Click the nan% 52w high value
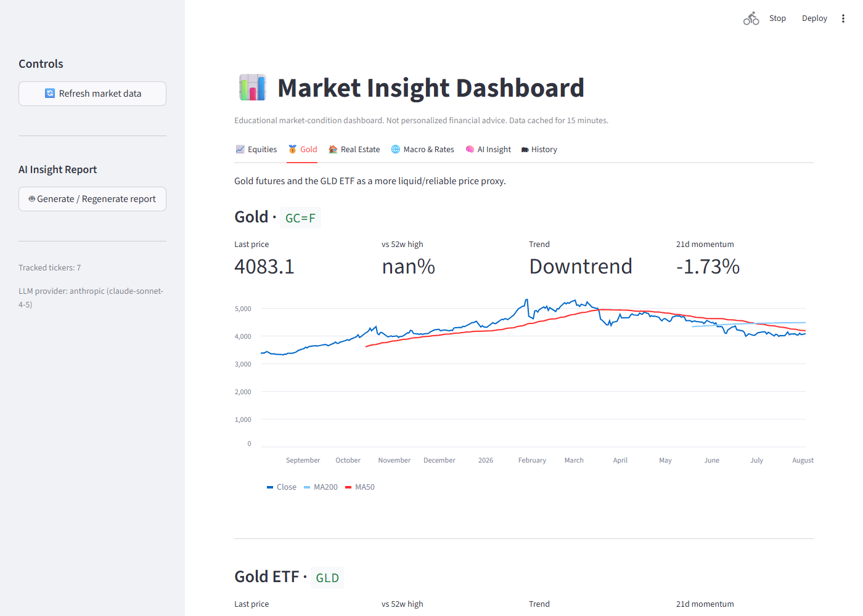The height and width of the screenshot is (616, 863). point(408,267)
